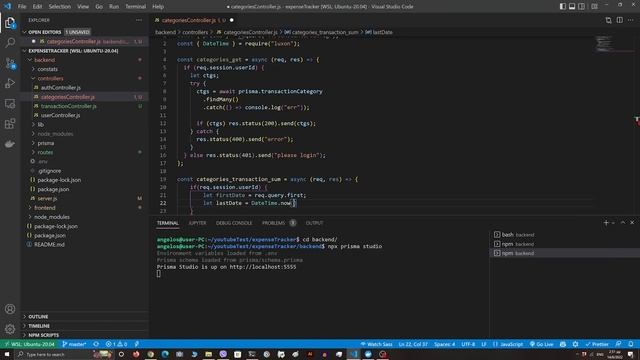640x360 pixels.
Task: Click the master branch in status bar
Action: pos(74,344)
